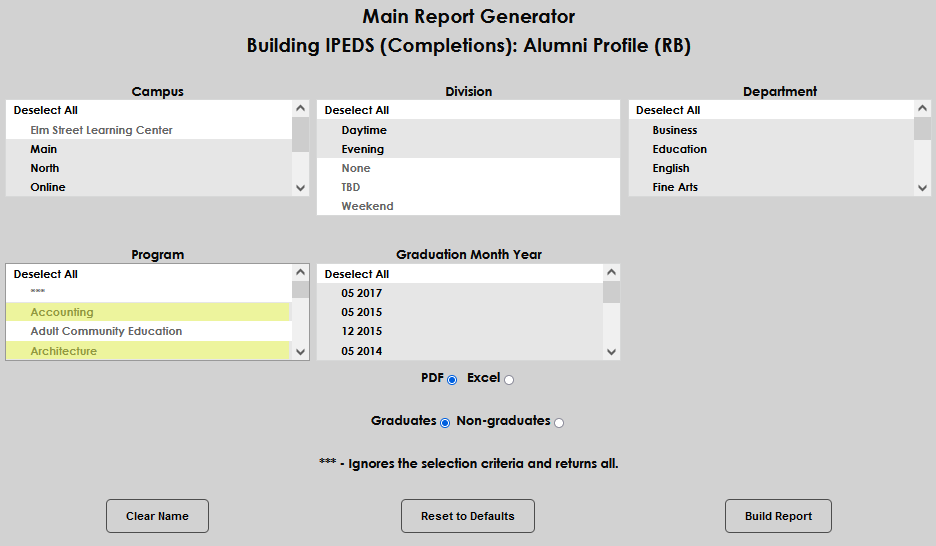Choose the Excel output radio button
This screenshot has width=936, height=546.
(509, 380)
